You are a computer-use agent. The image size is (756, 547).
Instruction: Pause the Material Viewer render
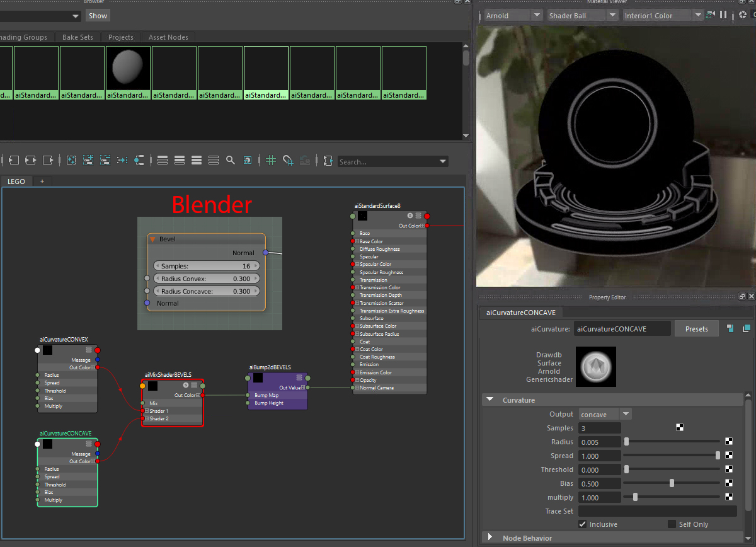click(x=723, y=14)
